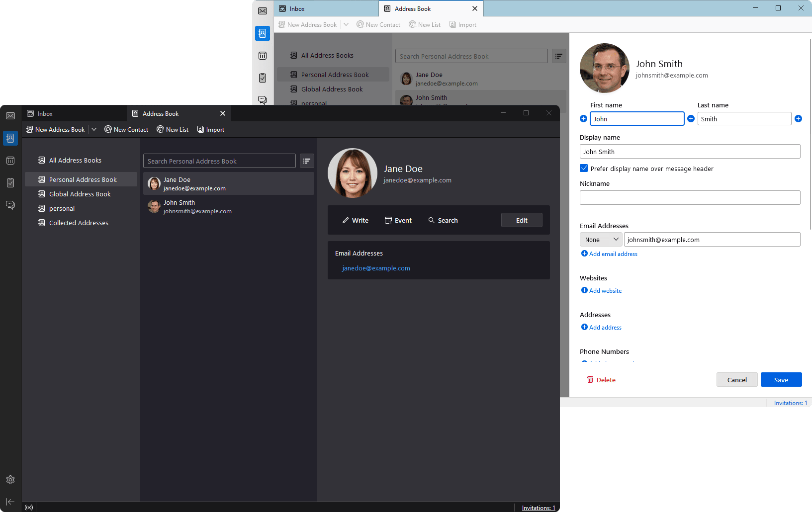
Task: Import contacts using the Import toolbar item
Action: pos(210,129)
